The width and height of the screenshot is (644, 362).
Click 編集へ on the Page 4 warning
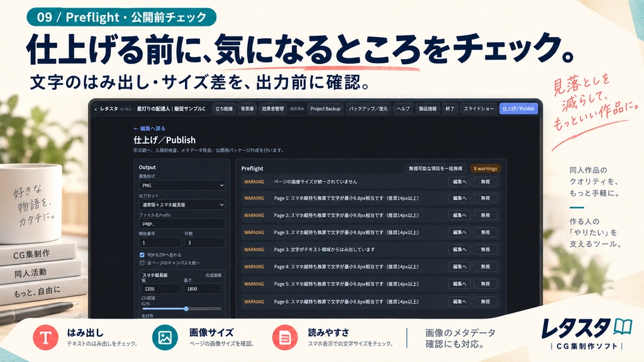click(459, 266)
